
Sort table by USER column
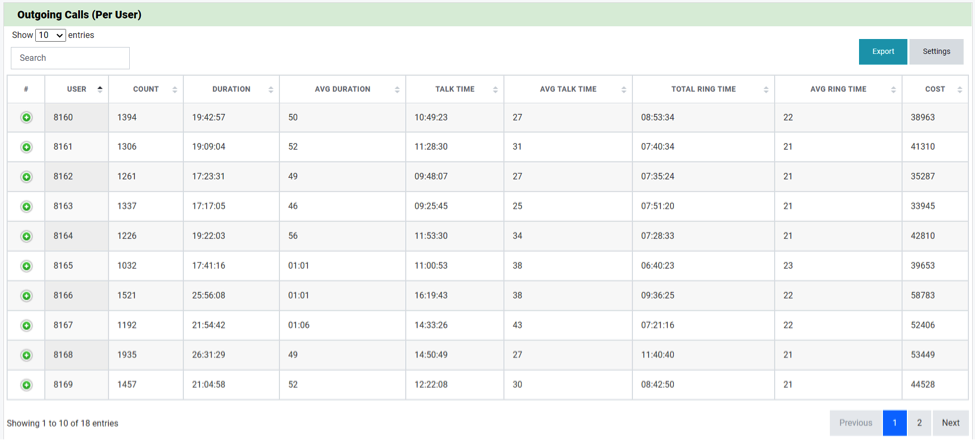[x=76, y=89]
